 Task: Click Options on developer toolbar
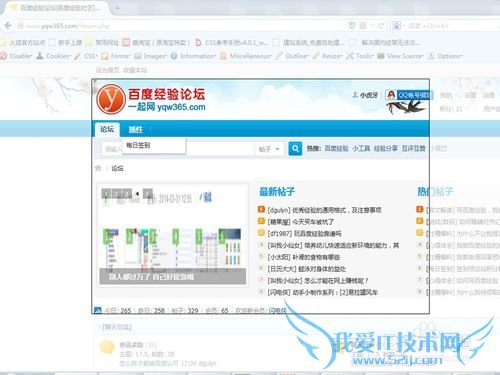click(x=445, y=56)
